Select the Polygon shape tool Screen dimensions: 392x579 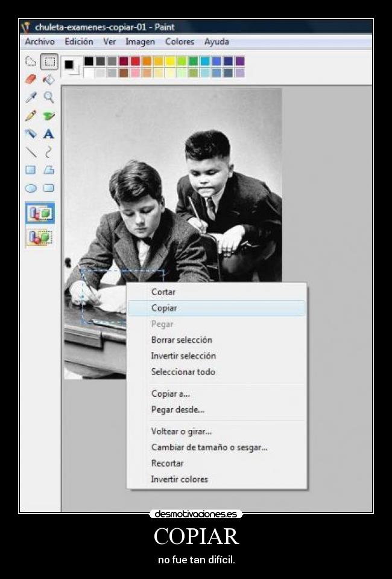[x=49, y=170]
